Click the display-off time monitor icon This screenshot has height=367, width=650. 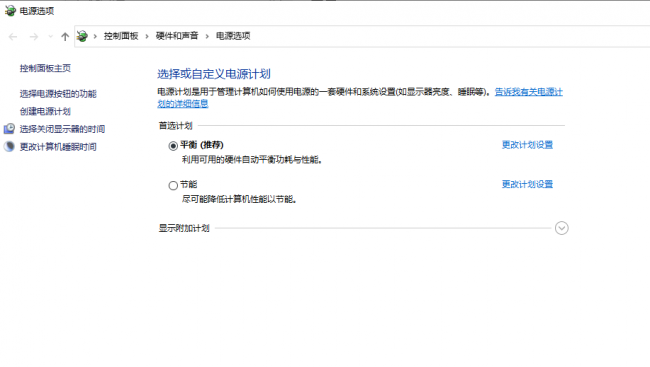(x=9, y=129)
